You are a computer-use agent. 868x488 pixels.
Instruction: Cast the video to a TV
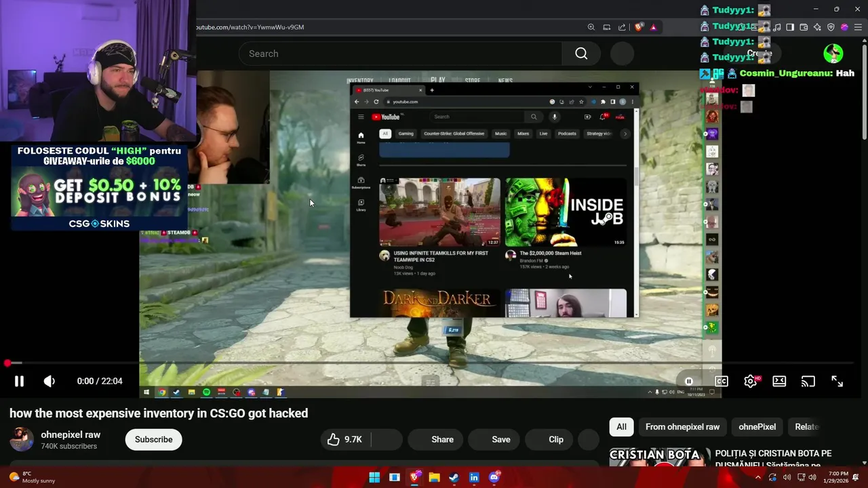(x=808, y=381)
